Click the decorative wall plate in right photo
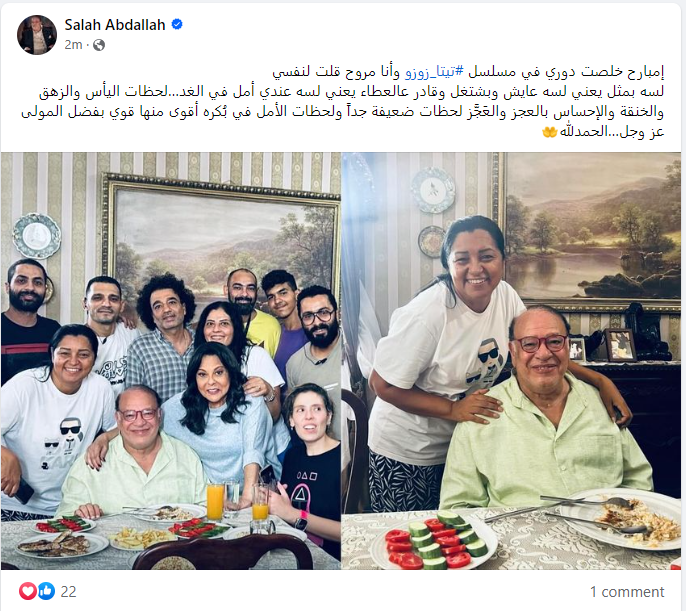This screenshot has height=611, width=686. pyautogui.click(x=433, y=190)
